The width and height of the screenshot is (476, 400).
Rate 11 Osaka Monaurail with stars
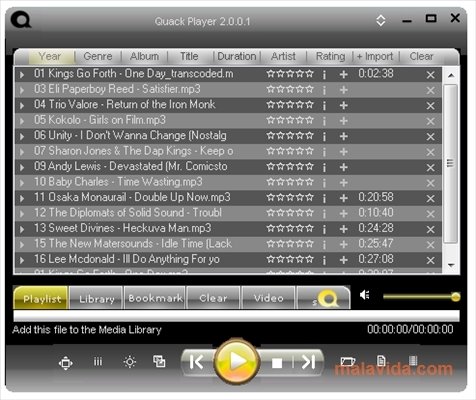(x=290, y=197)
